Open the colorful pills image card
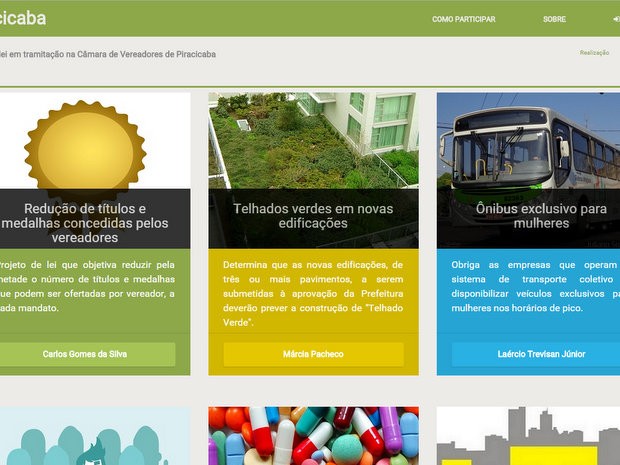The image size is (620, 465). (x=313, y=436)
